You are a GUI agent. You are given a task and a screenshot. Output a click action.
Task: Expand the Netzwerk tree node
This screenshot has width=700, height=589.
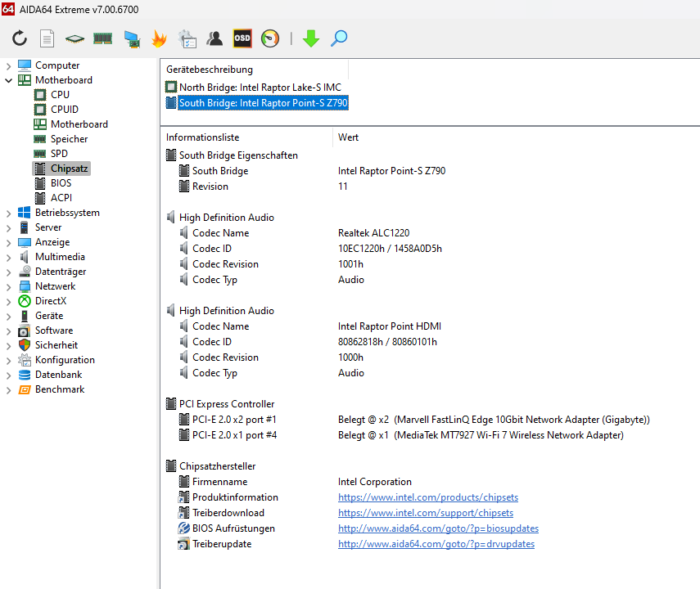point(8,287)
